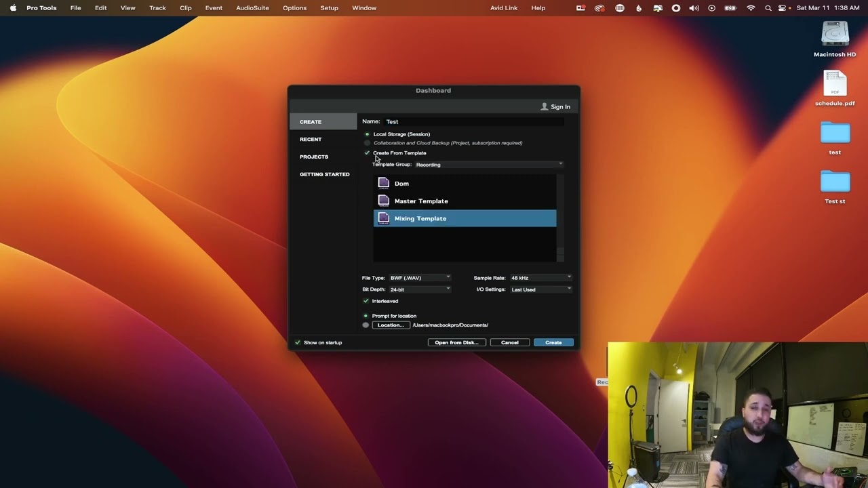Click the Sign In user icon

544,106
